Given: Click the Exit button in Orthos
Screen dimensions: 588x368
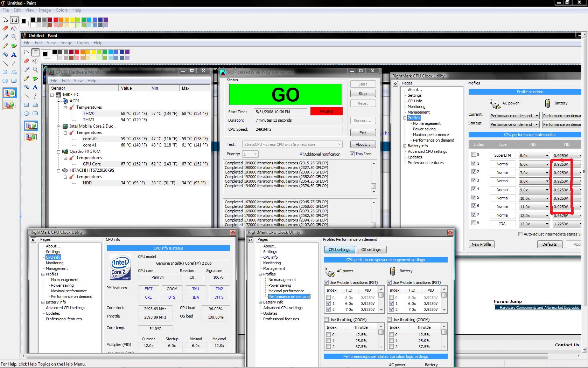Looking at the screenshot, I should (x=363, y=133).
